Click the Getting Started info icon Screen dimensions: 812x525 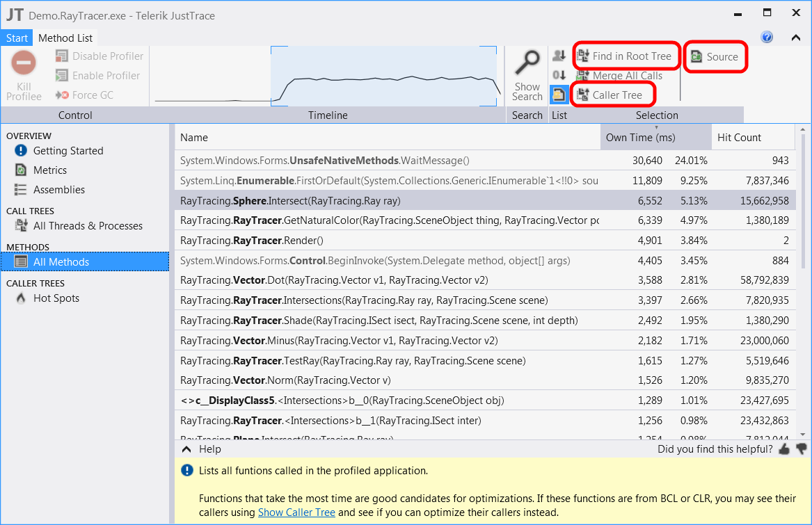[21, 151]
